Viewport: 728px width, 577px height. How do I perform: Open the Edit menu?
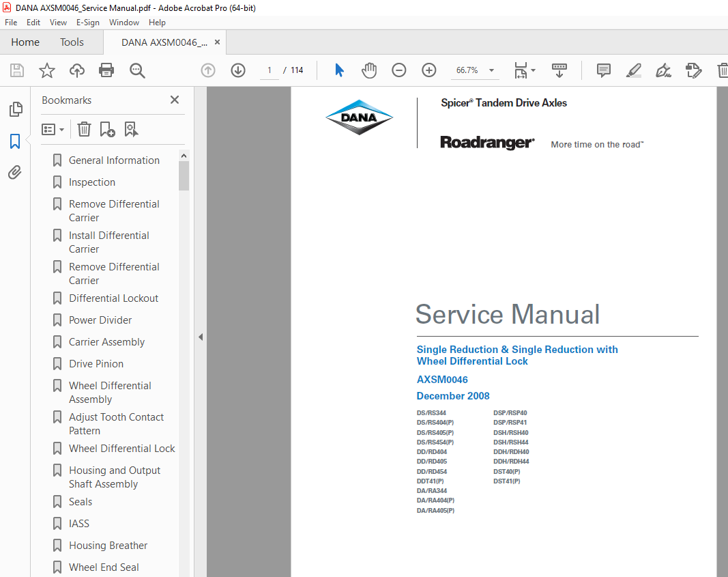click(x=33, y=23)
